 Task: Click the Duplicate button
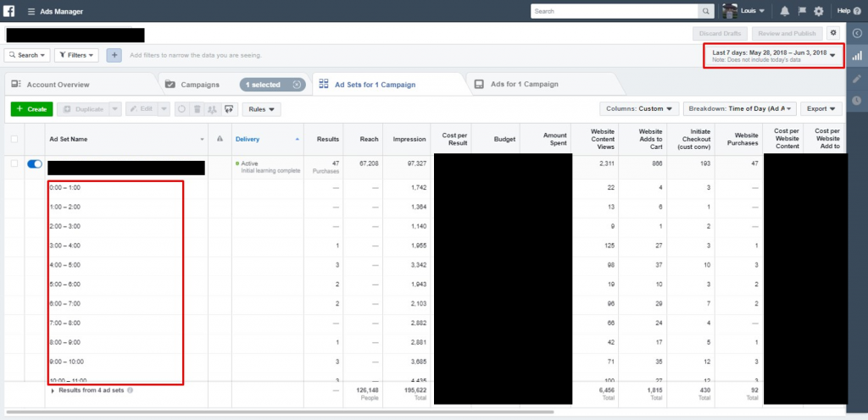pyautogui.click(x=83, y=109)
